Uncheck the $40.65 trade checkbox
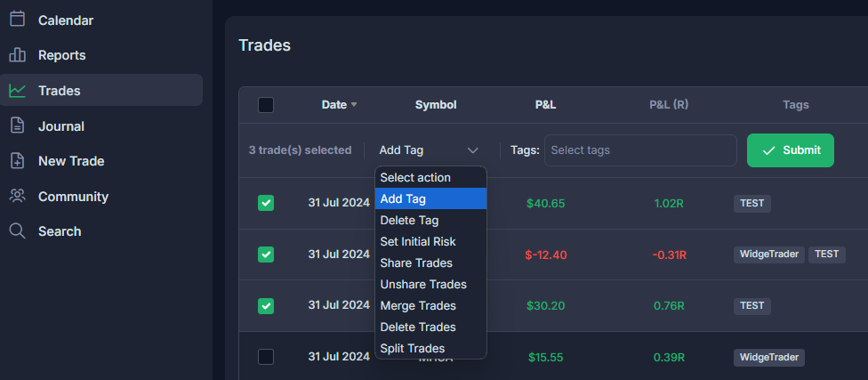Screen dimensions: 868x380 tap(266, 203)
